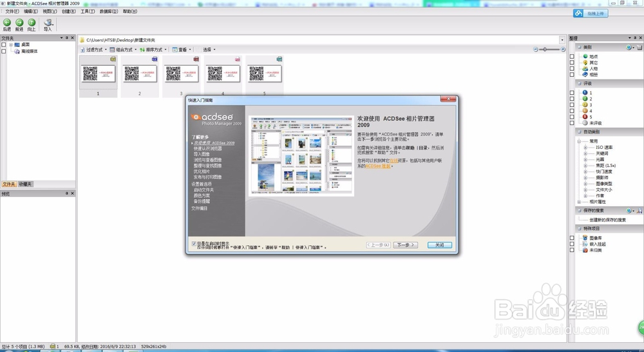The height and width of the screenshot is (352, 644).
Task: Go forward with the 前进 arrow icon
Action: pyautogui.click(x=19, y=23)
